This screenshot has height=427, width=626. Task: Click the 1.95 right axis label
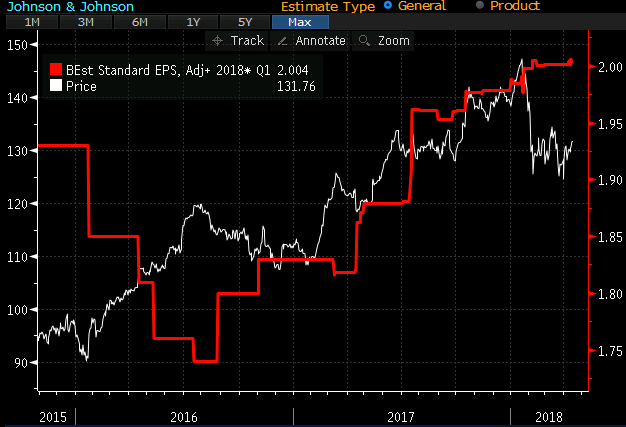tap(610, 124)
